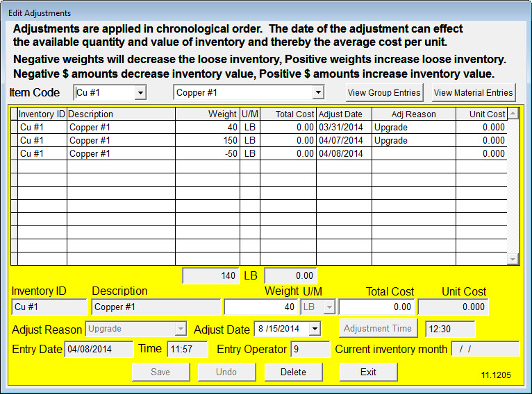Click the version number 11.1205
The height and width of the screenshot is (394, 532).
click(496, 375)
